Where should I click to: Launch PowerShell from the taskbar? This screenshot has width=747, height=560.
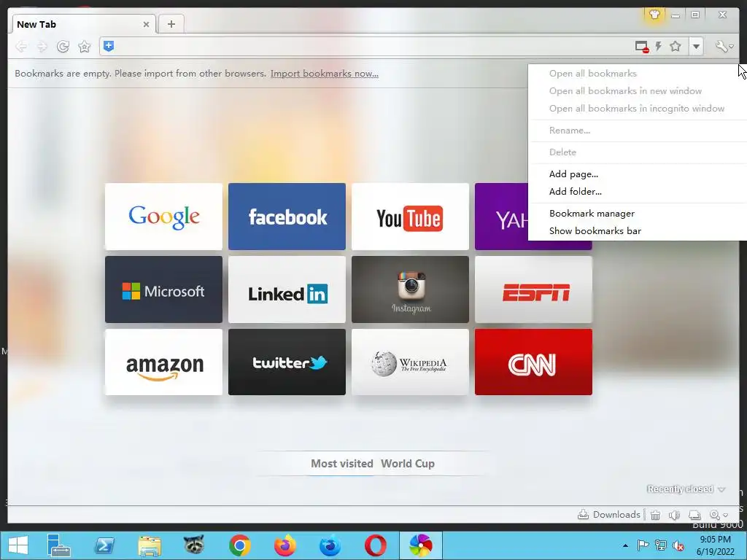click(x=104, y=545)
